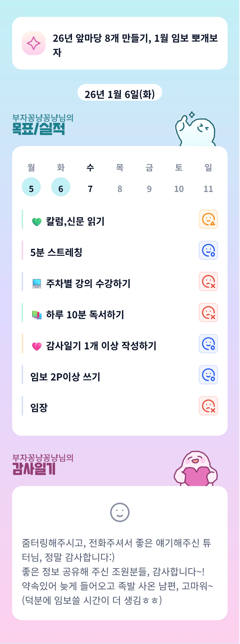Click the pink sparkle goal icon
Screen dimensions: 240x644
(x=34, y=43)
